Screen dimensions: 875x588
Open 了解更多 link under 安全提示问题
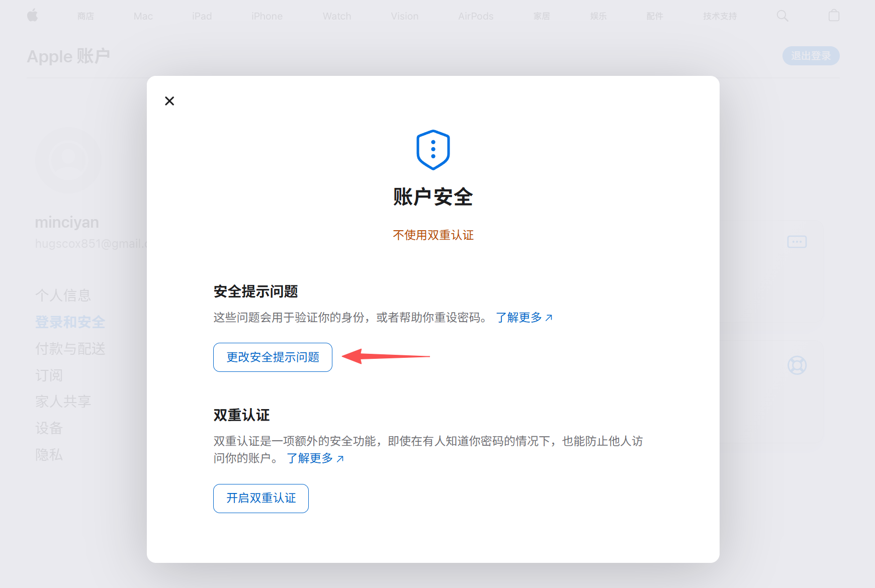tap(524, 318)
